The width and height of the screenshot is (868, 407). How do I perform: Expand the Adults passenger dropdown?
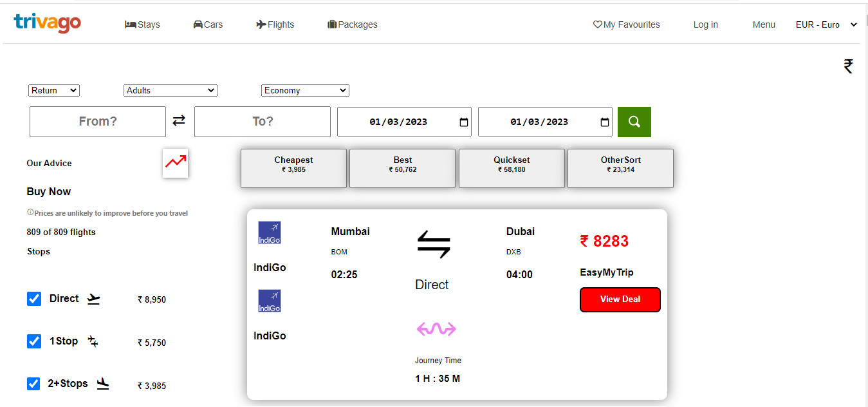pos(170,90)
